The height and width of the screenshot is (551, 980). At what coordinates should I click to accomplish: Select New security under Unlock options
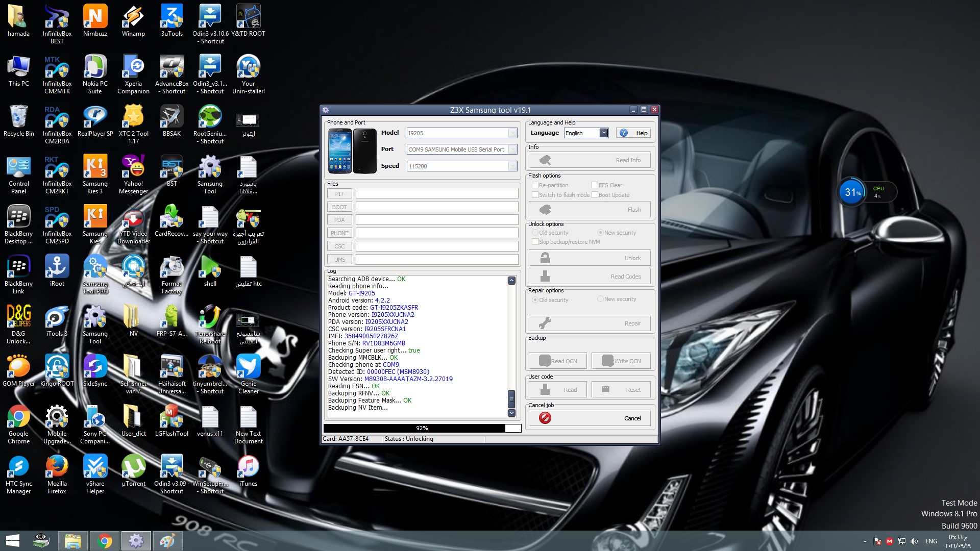pos(600,233)
